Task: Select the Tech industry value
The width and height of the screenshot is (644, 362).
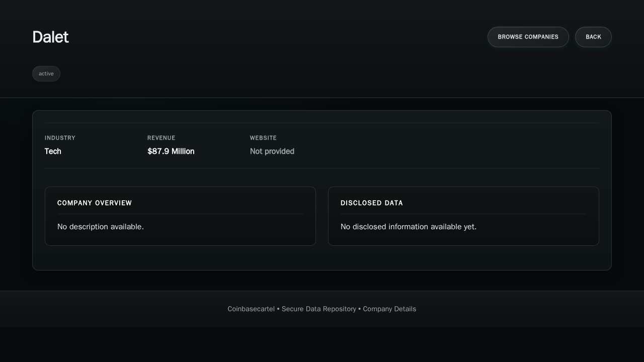Action: click(53, 151)
